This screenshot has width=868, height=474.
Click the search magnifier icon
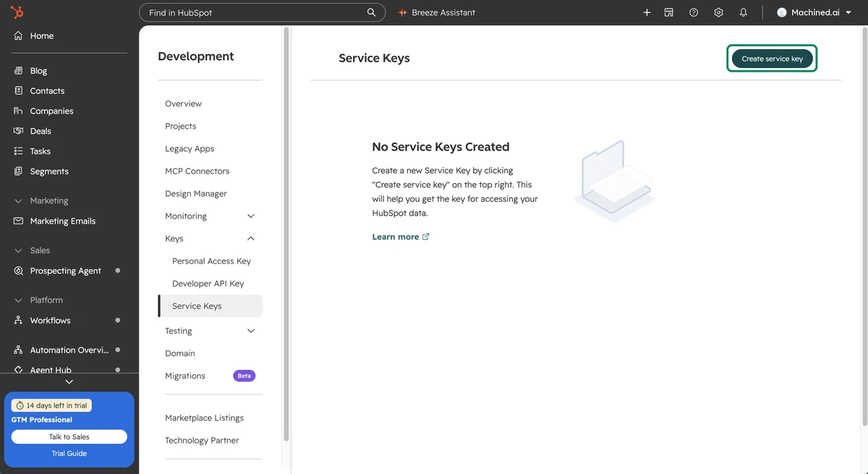(372, 12)
